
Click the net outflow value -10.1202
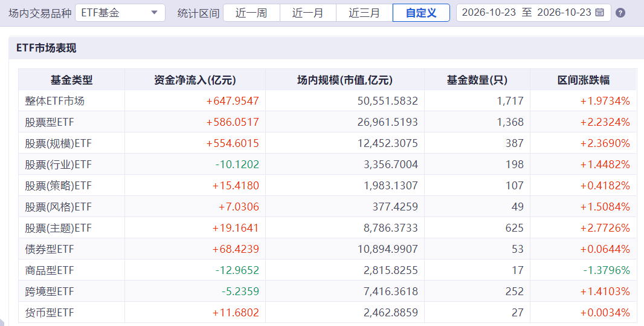pyautogui.click(x=237, y=165)
